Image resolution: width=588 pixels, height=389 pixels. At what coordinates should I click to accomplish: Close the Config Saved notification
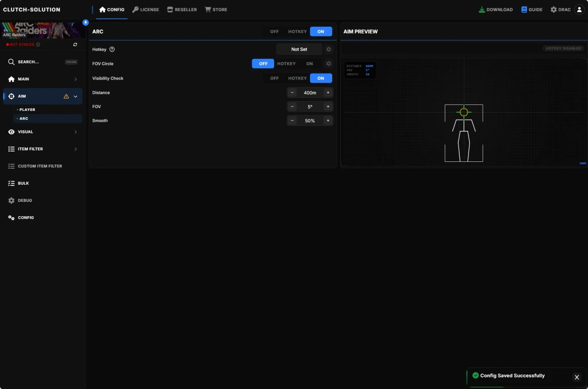pyautogui.click(x=577, y=378)
